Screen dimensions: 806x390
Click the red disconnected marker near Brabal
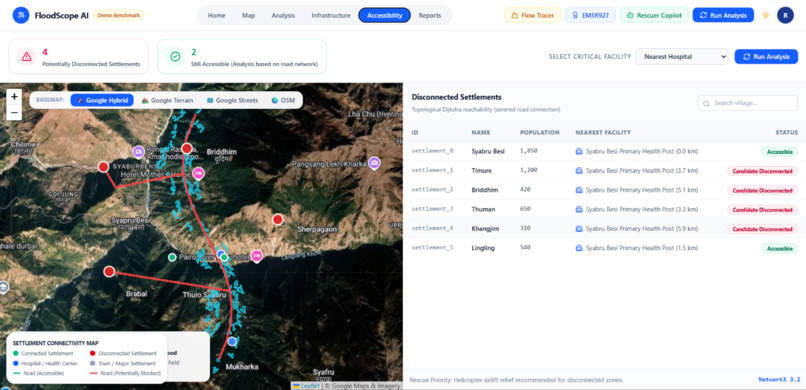coord(109,272)
